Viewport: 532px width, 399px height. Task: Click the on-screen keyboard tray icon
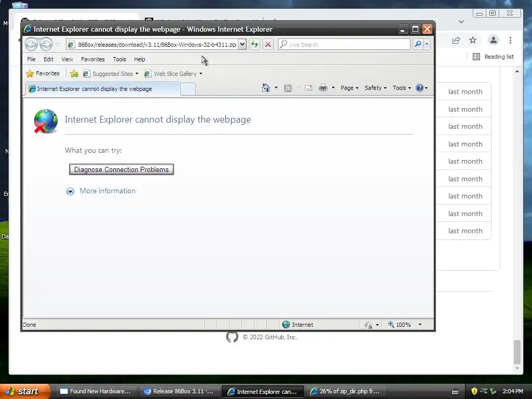click(455, 392)
